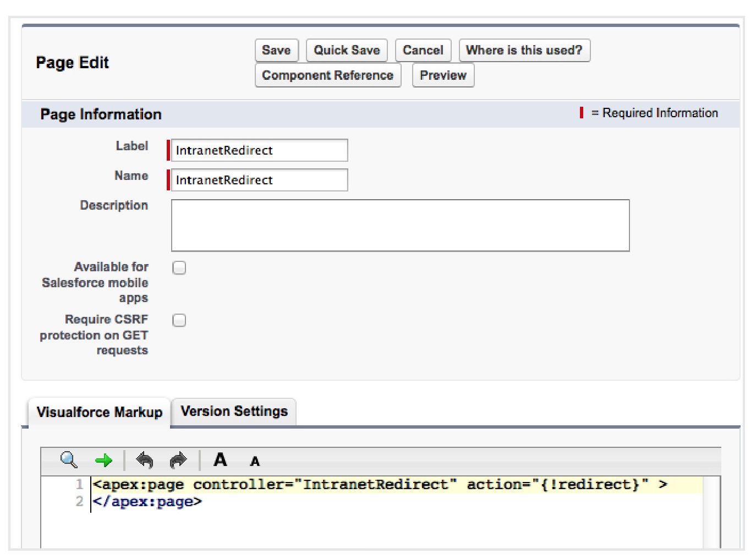Image resolution: width=756 pixels, height=559 pixels.
Task: Decrease editor font size with small A
Action: [255, 462]
